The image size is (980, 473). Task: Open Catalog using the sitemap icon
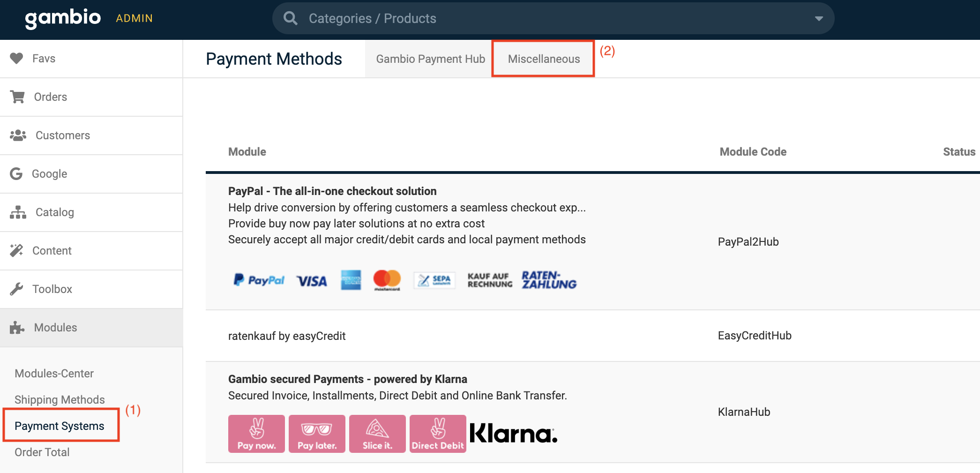coord(18,212)
